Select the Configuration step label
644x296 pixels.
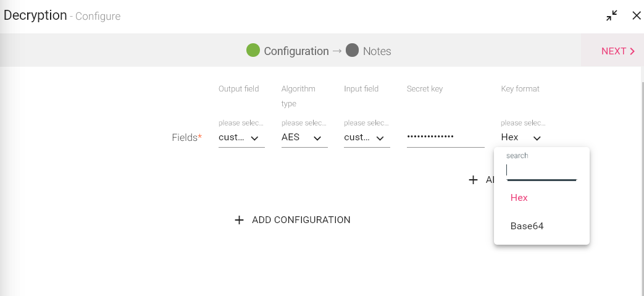pyautogui.click(x=296, y=51)
